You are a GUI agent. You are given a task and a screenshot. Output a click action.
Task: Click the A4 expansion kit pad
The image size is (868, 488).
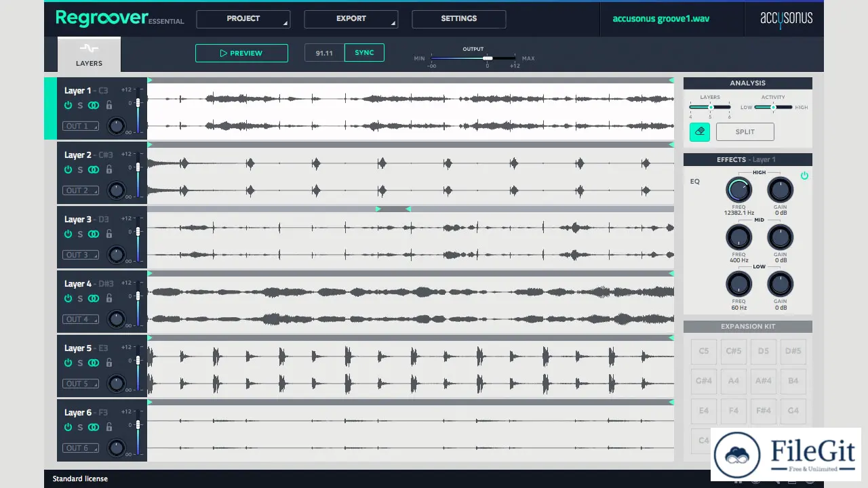click(734, 381)
